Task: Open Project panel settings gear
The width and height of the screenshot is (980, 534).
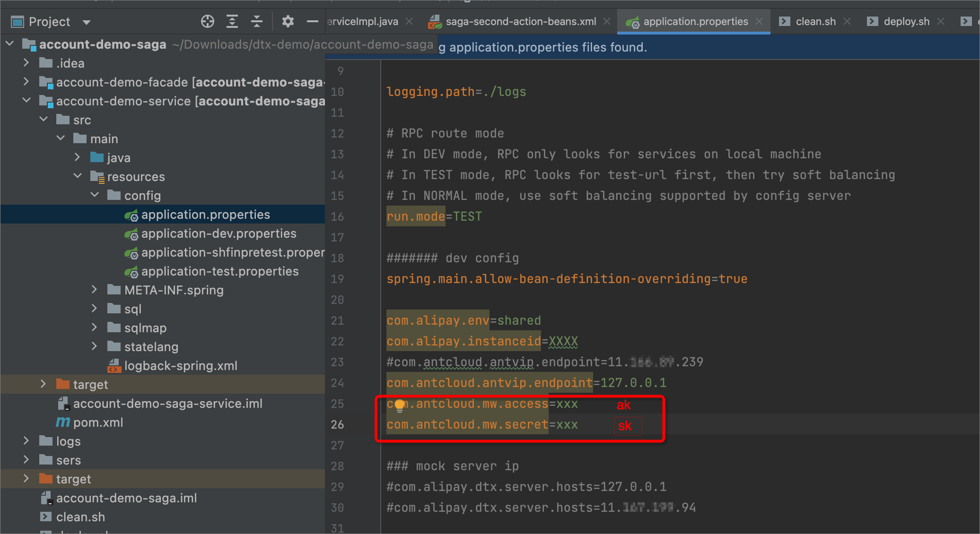Action: (288, 21)
